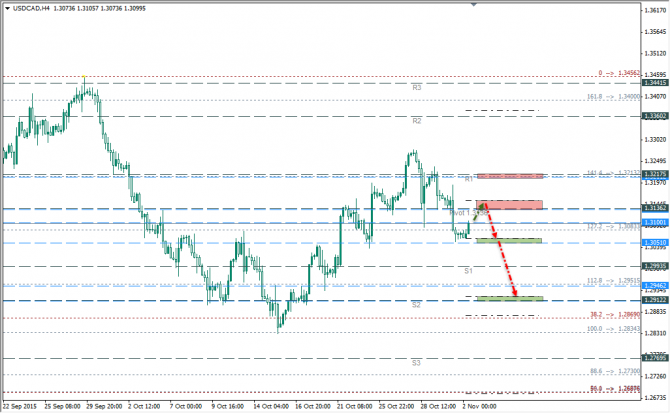Click the 2 Nov 00:00 time label

[479, 406]
